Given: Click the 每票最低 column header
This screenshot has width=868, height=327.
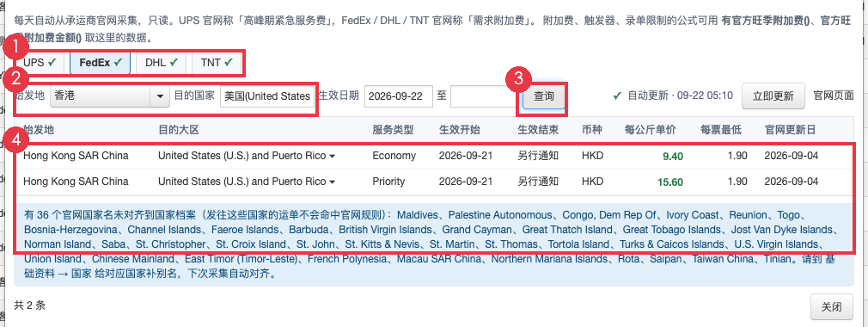Looking at the screenshot, I should (x=721, y=130).
